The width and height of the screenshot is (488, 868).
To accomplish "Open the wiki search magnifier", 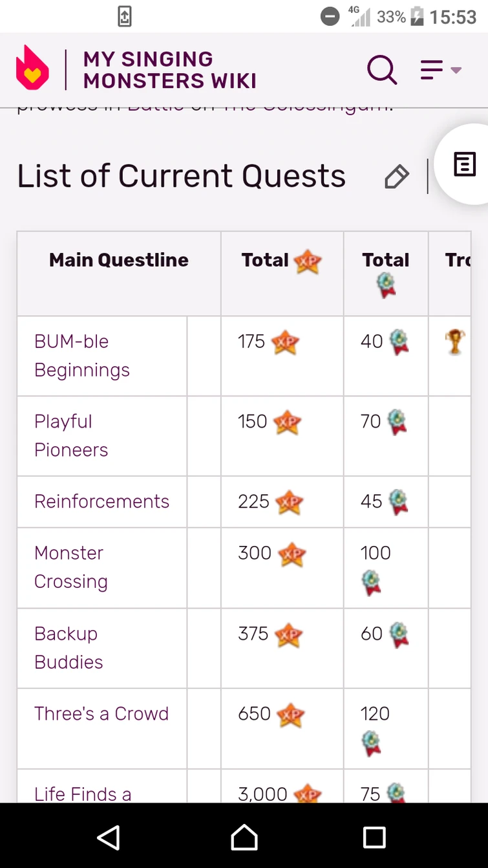I will [x=382, y=69].
